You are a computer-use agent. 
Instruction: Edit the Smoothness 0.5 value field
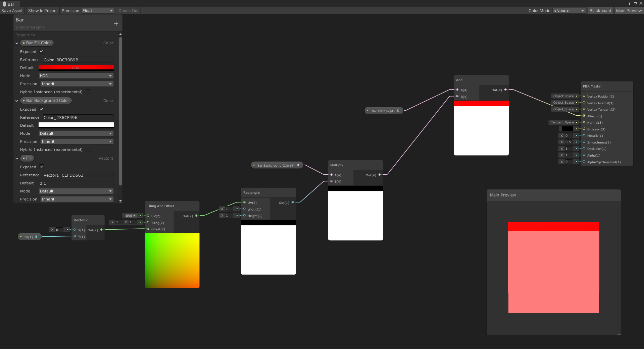coord(569,142)
